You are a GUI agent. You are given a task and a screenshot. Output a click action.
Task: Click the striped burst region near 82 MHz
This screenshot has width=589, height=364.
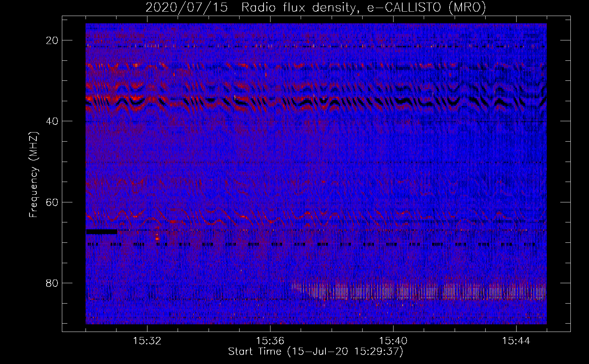coord(419,290)
